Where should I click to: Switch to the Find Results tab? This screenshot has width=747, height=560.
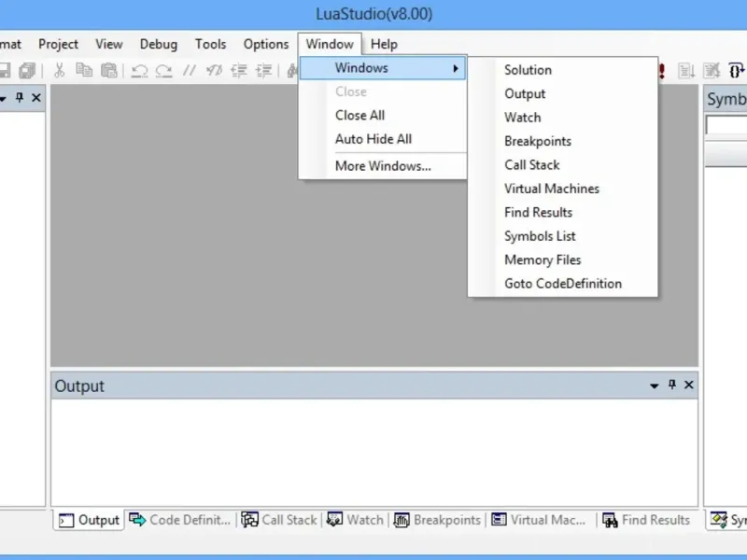(646, 520)
